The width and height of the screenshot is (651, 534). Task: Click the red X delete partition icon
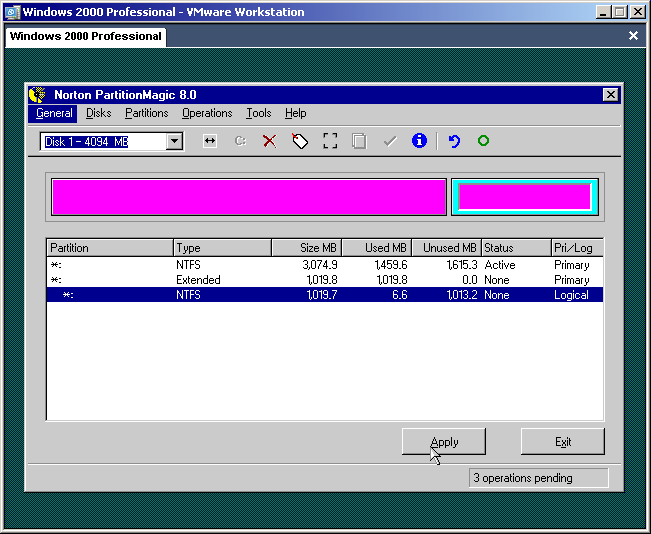click(270, 141)
